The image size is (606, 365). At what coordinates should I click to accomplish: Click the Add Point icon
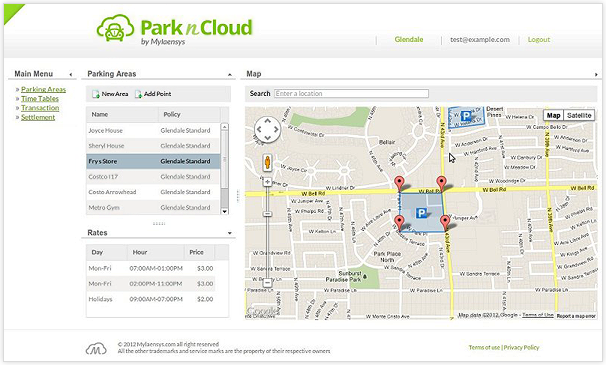(x=138, y=94)
